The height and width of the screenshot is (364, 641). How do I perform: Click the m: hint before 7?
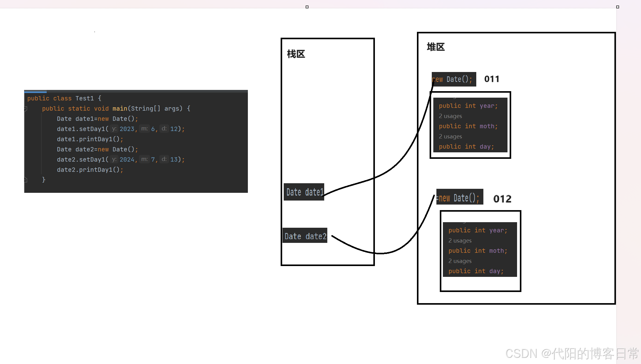[x=144, y=159]
